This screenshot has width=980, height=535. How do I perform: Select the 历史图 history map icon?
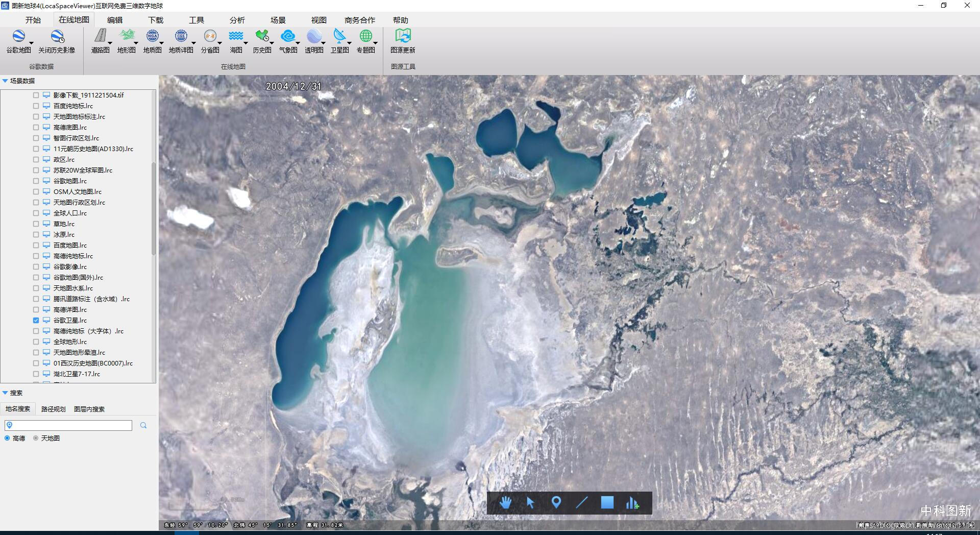(x=262, y=36)
